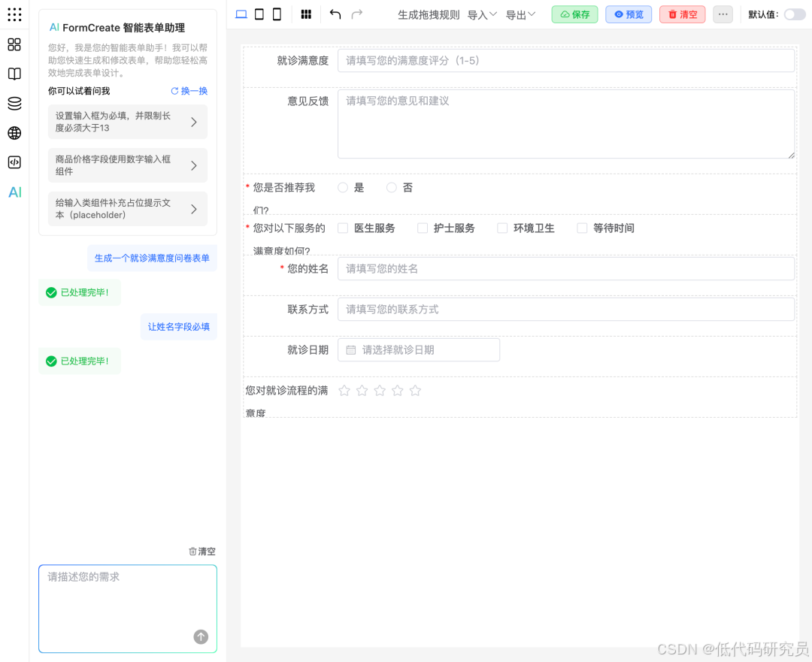Check the 医生服务 checkbox
This screenshot has width=812, height=662.
click(343, 228)
